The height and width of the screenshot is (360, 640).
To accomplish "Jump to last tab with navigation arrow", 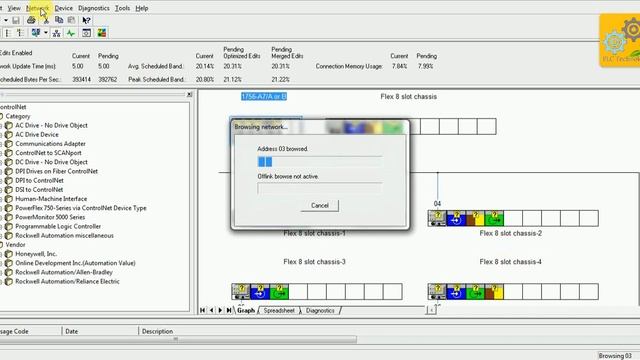I will coord(229,311).
